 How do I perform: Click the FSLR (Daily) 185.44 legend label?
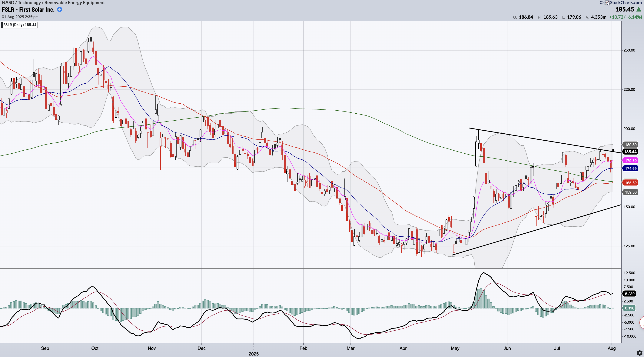pyautogui.click(x=19, y=25)
